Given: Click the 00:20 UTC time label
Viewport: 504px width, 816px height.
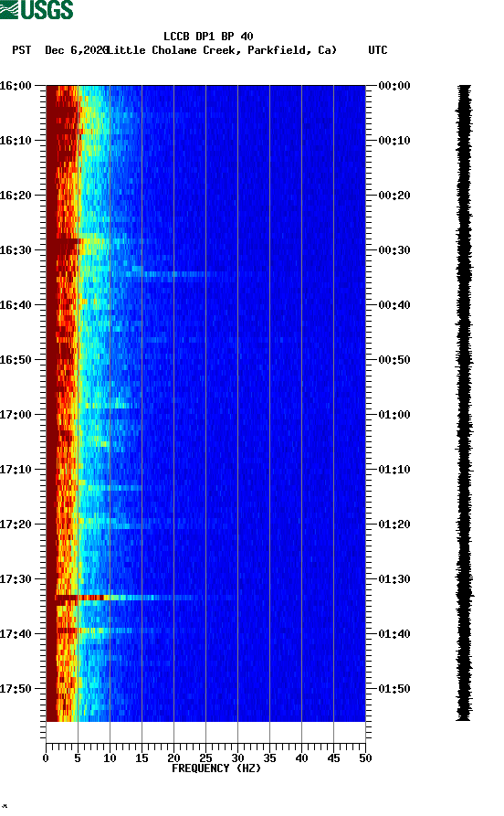Looking at the screenshot, I should click(394, 196).
